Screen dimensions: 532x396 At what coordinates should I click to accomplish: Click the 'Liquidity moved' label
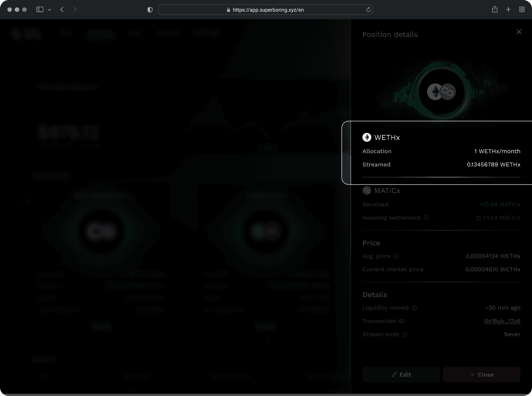point(386,308)
